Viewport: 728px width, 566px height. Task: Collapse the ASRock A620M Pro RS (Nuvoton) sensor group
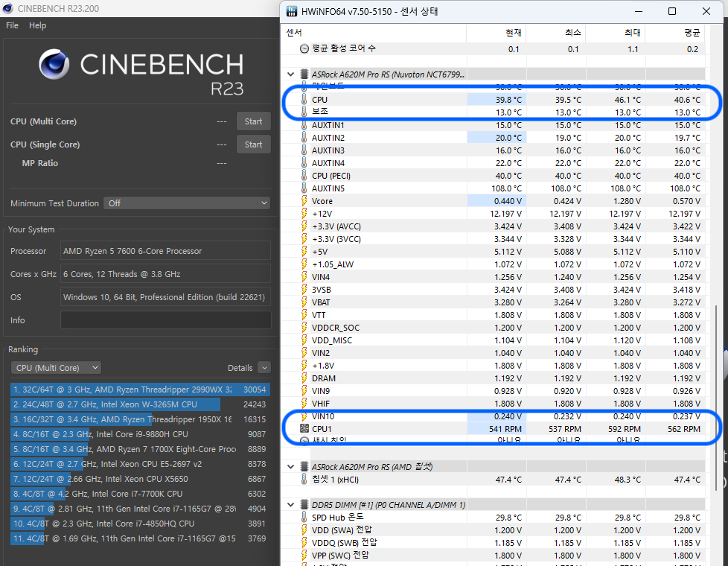tap(290, 74)
